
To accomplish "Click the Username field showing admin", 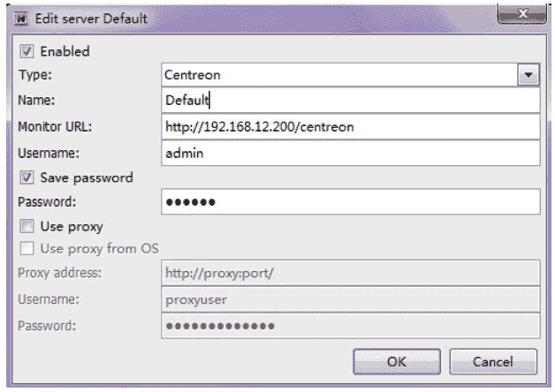I will point(350,153).
